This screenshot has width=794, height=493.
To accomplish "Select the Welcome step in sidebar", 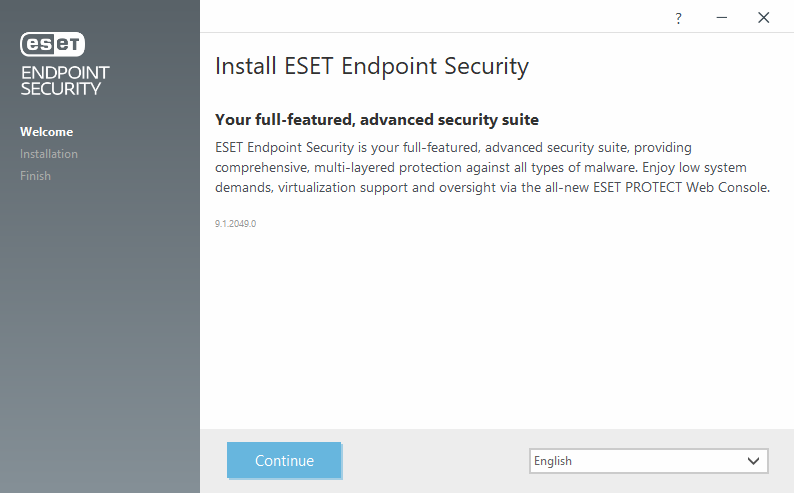I will click(x=47, y=132).
